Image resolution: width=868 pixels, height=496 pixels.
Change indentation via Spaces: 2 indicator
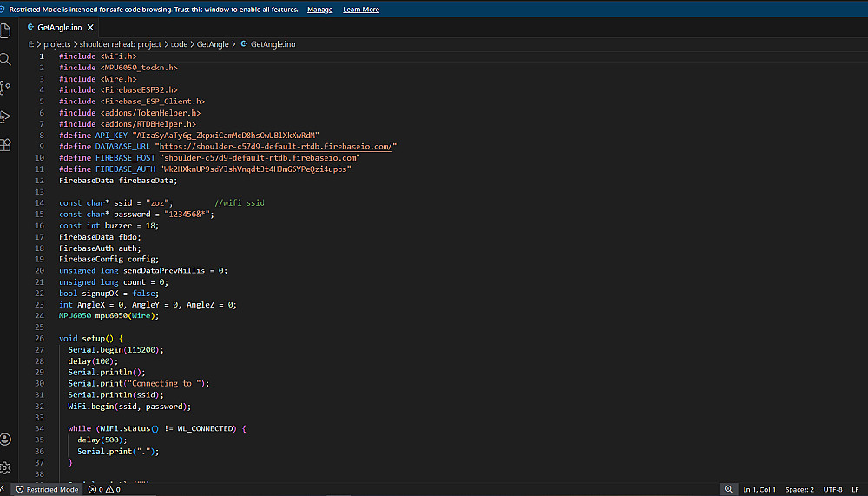coord(799,489)
